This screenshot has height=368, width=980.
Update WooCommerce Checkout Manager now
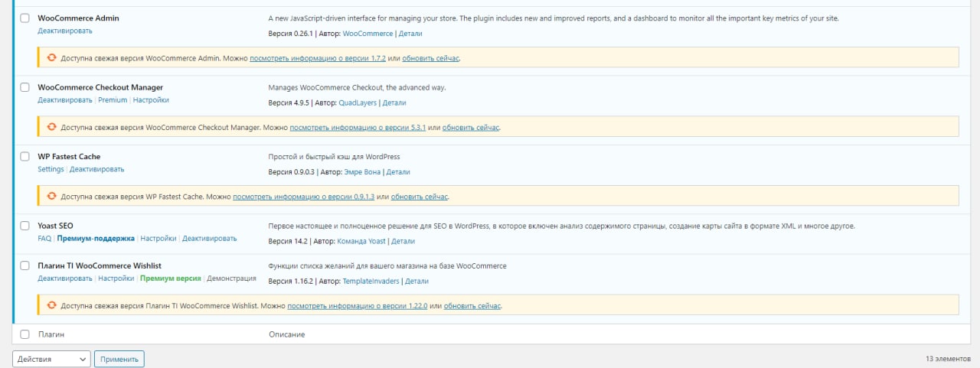coord(471,127)
